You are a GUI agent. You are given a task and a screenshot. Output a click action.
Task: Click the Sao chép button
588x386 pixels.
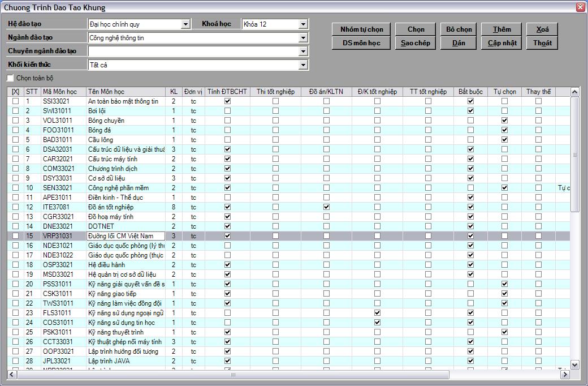pyautogui.click(x=416, y=43)
